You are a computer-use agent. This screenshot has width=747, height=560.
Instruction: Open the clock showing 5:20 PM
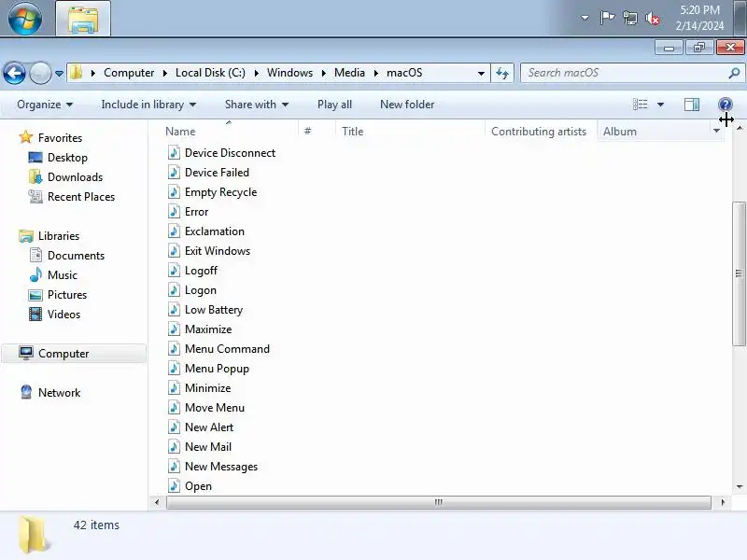point(699,18)
